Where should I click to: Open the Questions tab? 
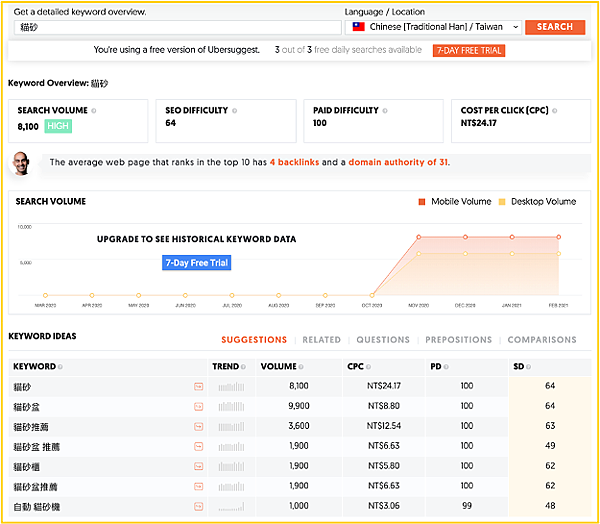pos(383,340)
